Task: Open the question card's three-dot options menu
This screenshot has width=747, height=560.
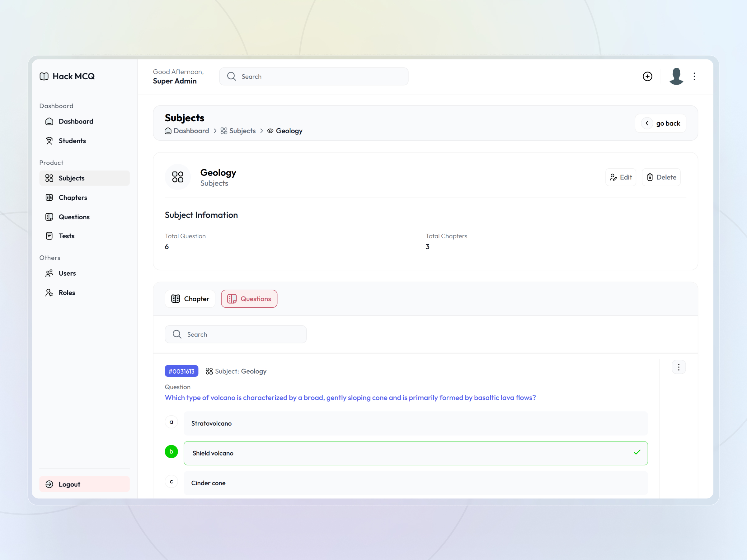Action: coord(679,367)
